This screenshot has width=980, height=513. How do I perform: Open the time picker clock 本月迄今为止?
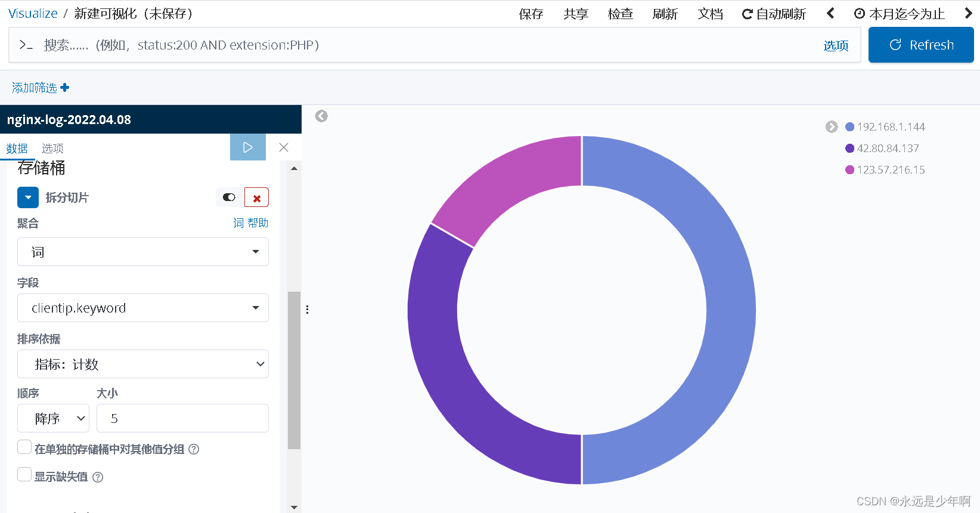[900, 14]
